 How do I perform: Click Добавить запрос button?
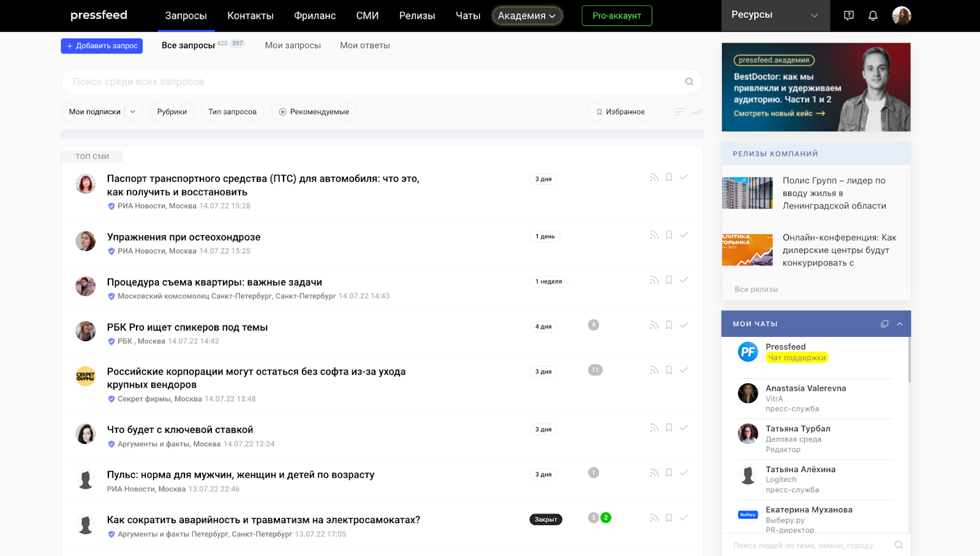pos(102,46)
